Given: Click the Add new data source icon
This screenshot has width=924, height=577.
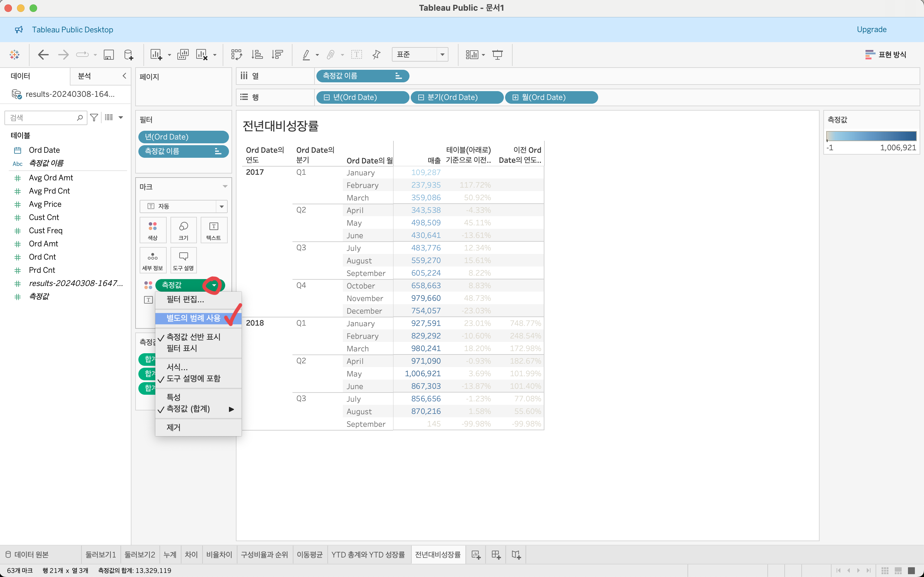Looking at the screenshot, I should (129, 55).
